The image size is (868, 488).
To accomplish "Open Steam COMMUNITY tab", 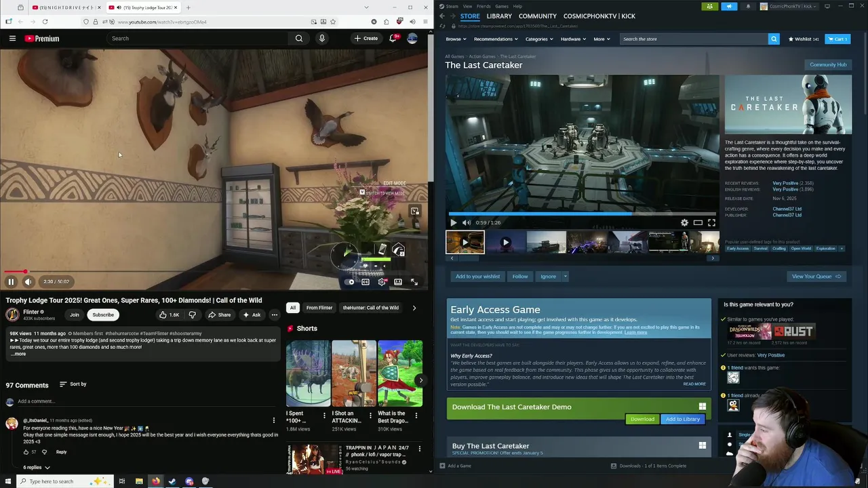I will click(538, 16).
